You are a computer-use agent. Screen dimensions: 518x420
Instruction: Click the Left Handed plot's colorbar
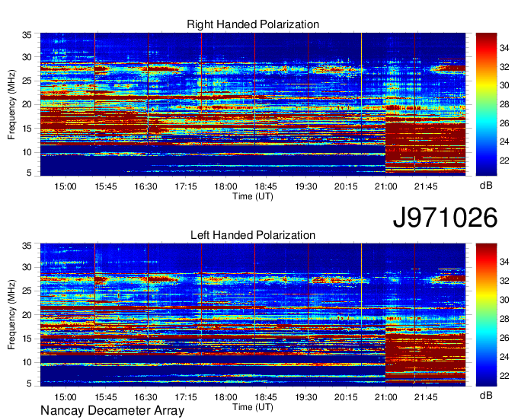[486, 315]
